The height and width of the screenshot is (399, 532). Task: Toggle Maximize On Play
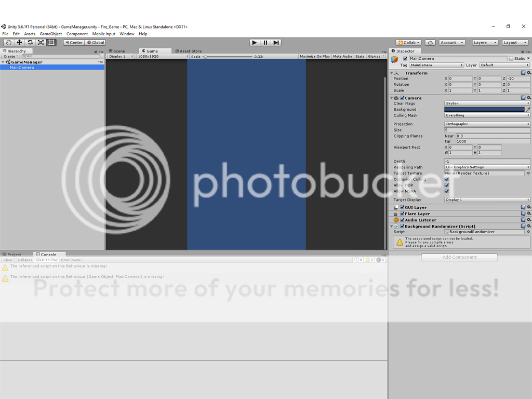click(x=314, y=56)
